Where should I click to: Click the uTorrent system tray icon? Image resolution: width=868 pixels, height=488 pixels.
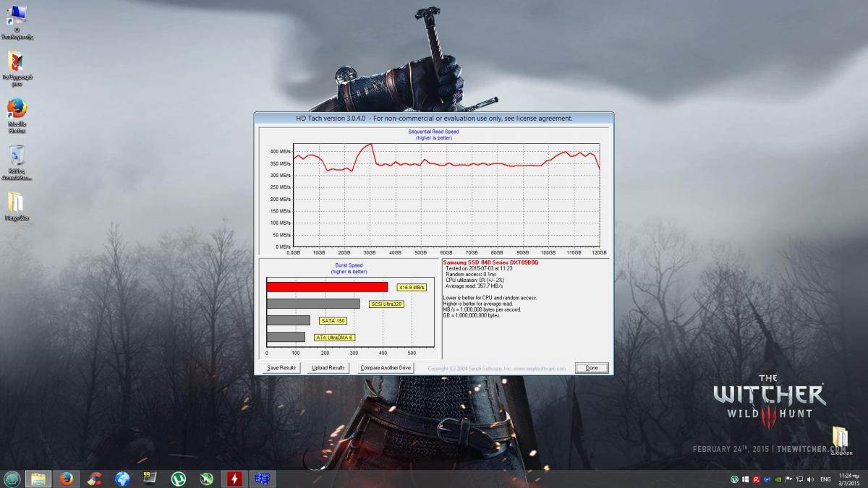click(734, 479)
